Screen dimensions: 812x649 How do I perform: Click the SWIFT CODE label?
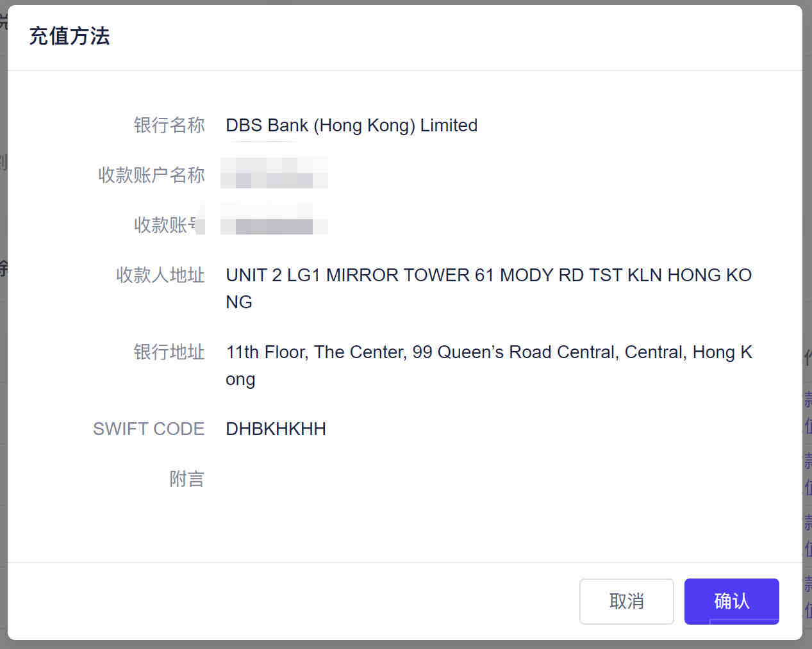[x=149, y=429]
